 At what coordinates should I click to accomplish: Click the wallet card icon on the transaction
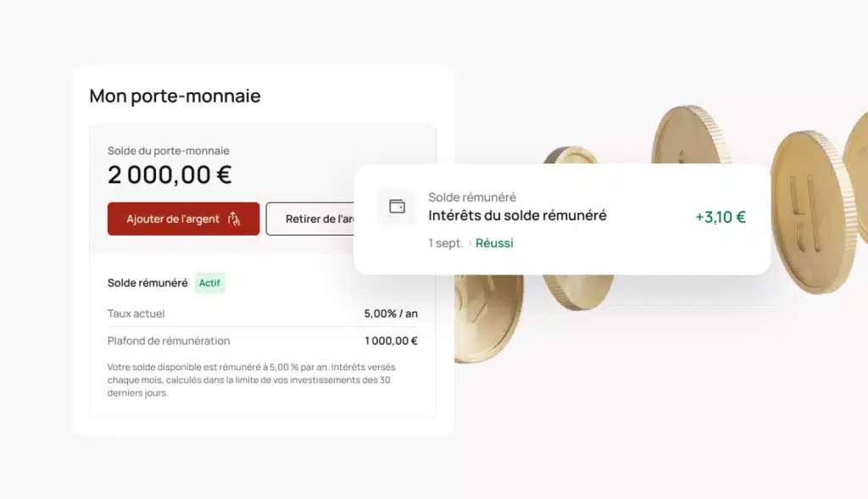(395, 207)
